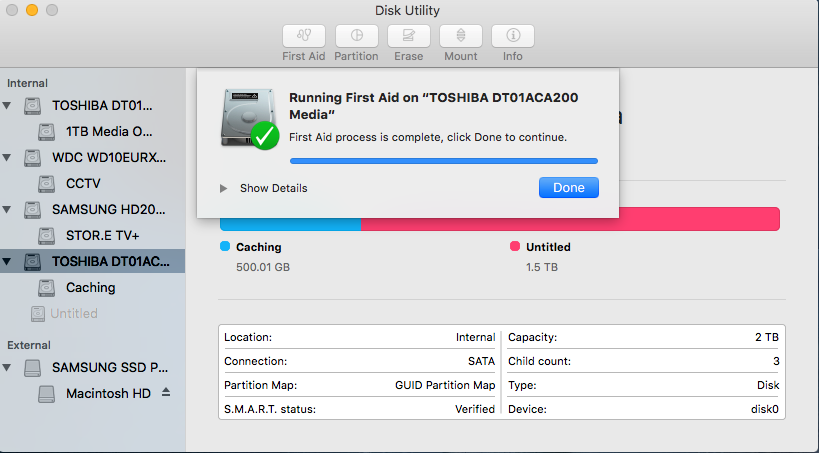Viewport: 819px width, 453px height.
Task: Click the blue Caching legend dot
Action: tap(225, 246)
